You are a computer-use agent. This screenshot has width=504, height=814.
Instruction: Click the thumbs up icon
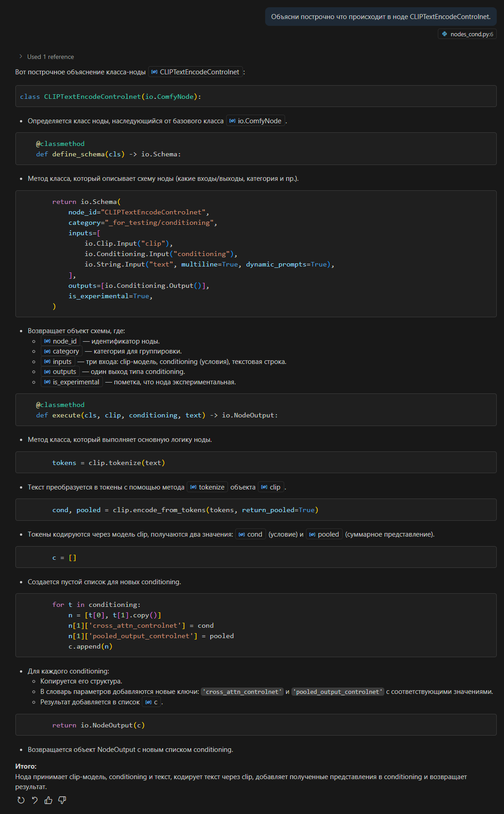pos(48,800)
